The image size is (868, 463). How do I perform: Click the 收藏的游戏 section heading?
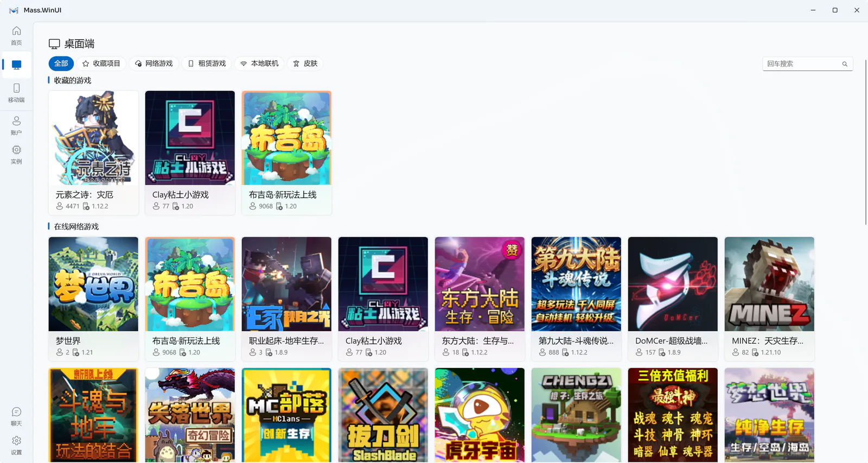(x=73, y=80)
